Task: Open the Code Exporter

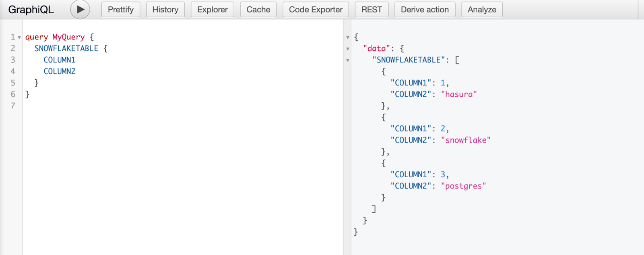Action: pos(316,10)
